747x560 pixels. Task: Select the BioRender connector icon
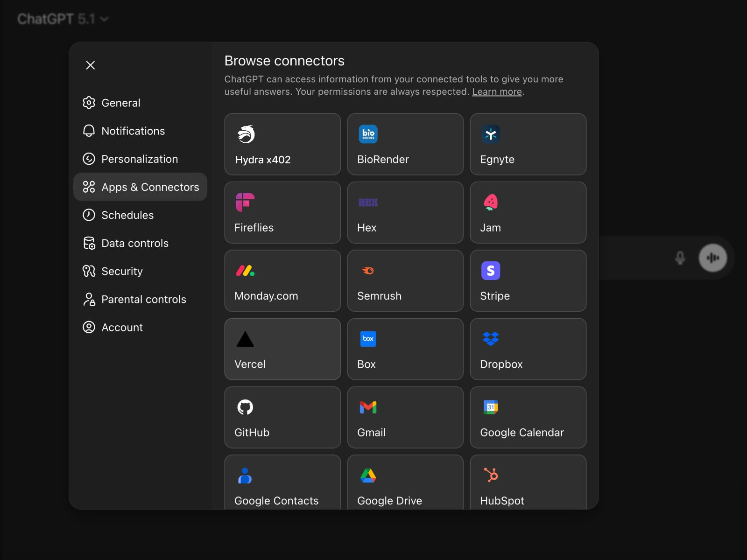coord(368,134)
